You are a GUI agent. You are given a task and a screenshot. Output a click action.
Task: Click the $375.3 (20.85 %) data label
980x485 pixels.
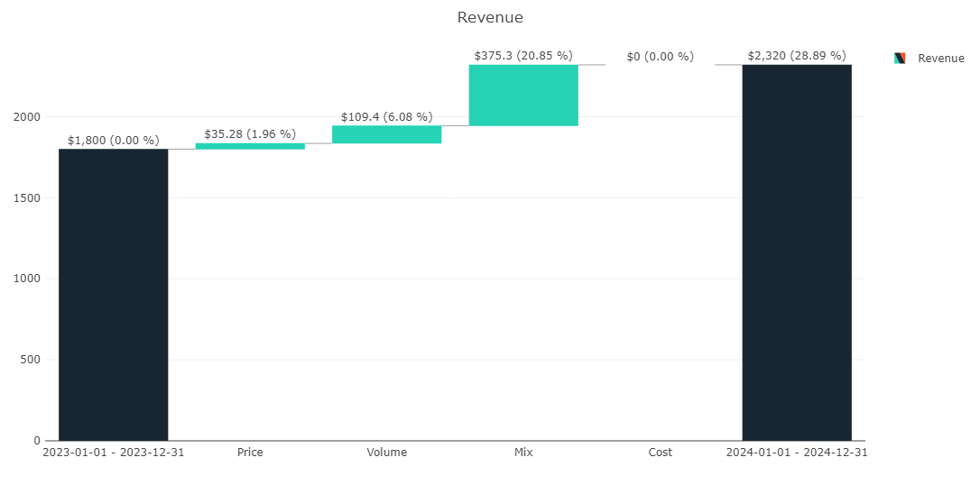523,56
